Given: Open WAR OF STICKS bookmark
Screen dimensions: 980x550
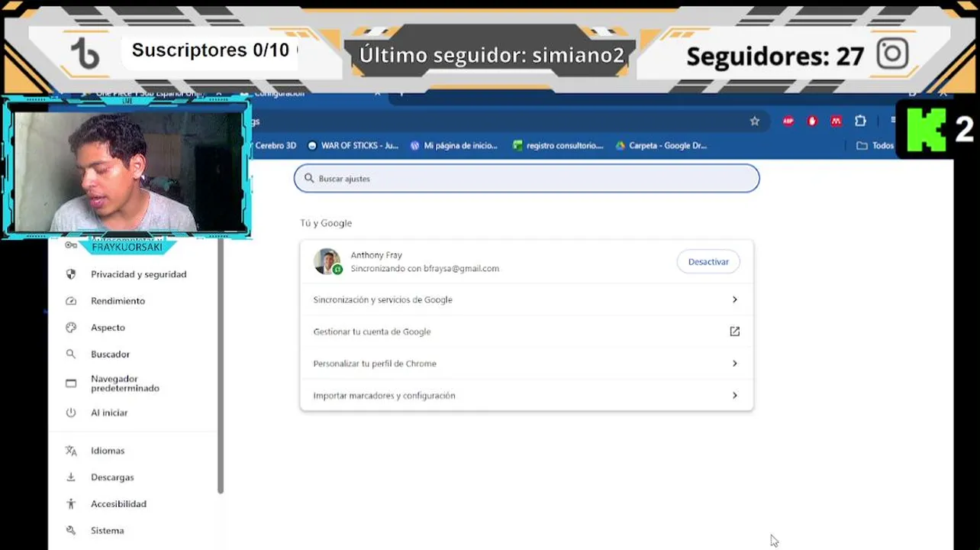Looking at the screenshot, I should click(x=353, y=145).
